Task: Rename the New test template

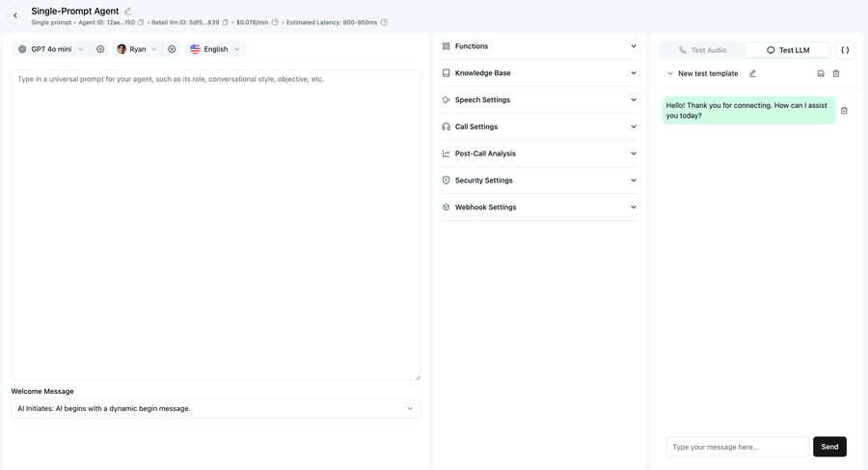Action: [x=753, y=73]
